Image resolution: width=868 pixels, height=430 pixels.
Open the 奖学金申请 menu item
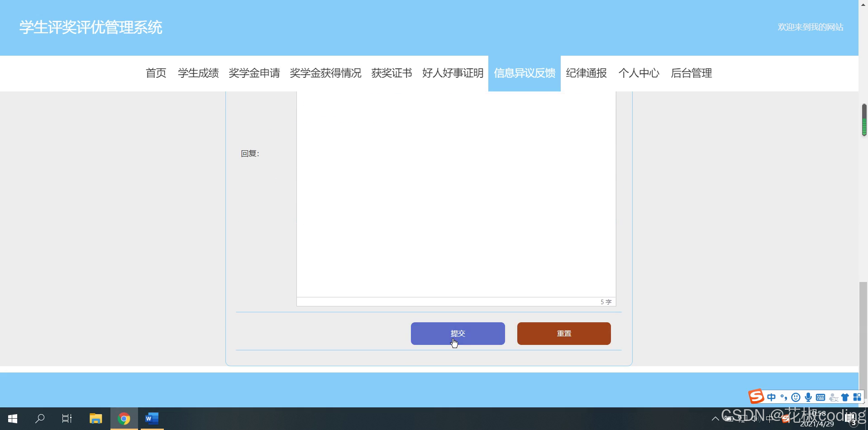click(x=255, y=73)
